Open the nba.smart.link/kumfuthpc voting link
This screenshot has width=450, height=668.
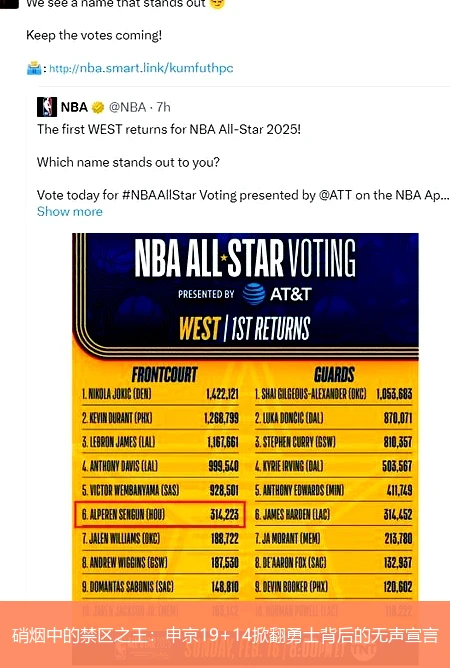tap(141, 68)
